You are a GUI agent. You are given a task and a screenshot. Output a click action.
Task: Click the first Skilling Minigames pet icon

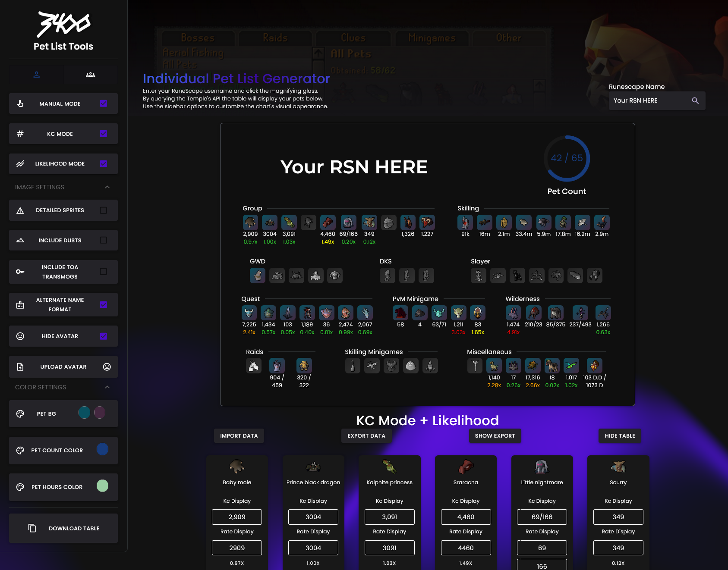click(x=353, y=366)
